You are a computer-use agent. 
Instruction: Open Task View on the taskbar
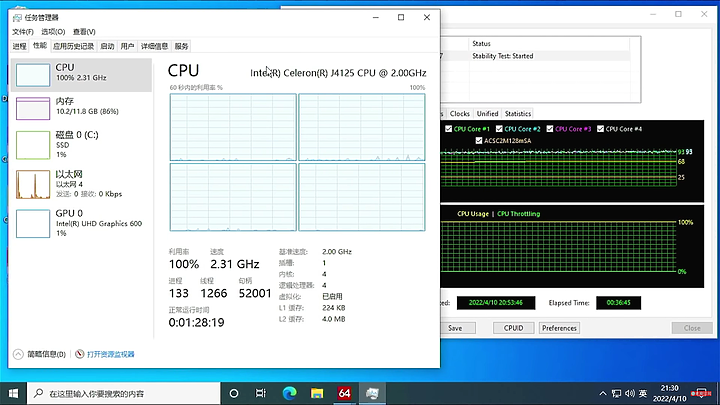pos(261,394)
